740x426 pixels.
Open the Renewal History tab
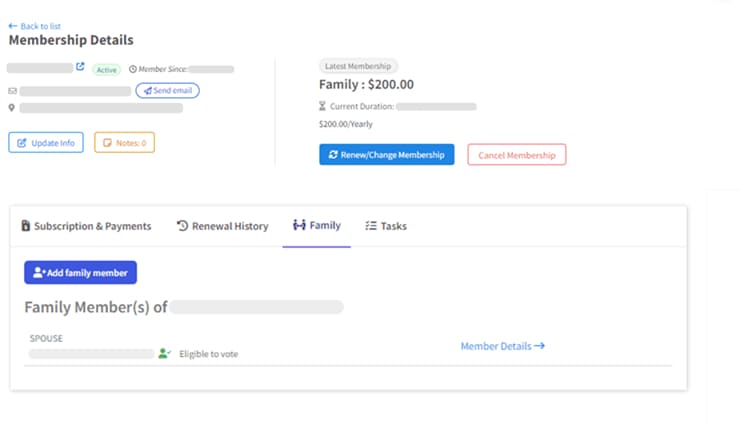[x=222, y=226]
